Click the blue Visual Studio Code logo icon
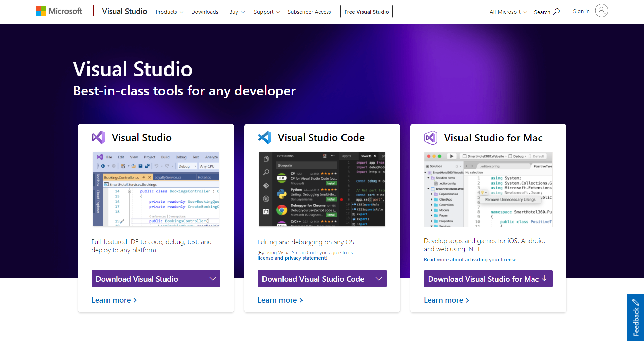Screen dimensions: 644x342 coord(265,137)
